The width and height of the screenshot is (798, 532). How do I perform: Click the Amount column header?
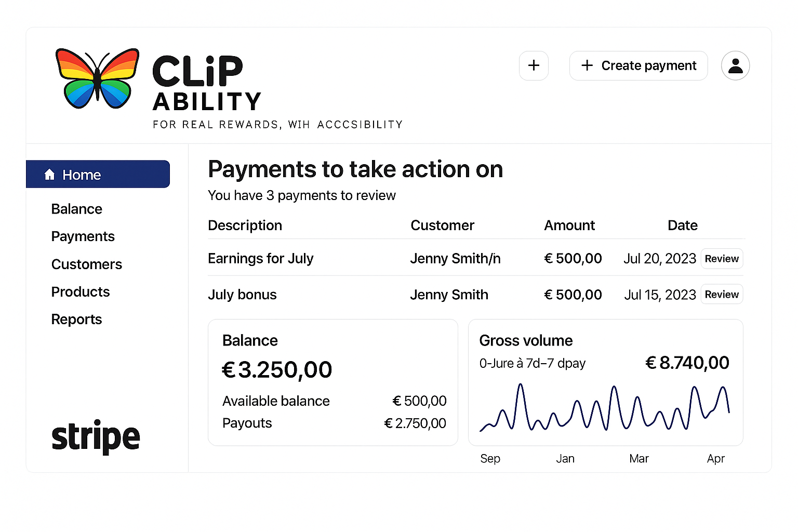tap(569, 225)
